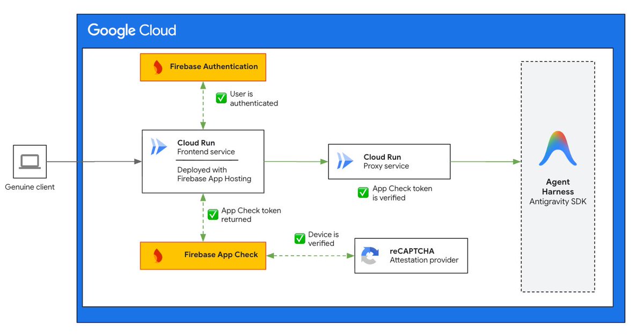The width and height of the screenshot is (644, 336).
Task: Click the Cloud Run icon in Frontend service
Action: click(159, 147)
